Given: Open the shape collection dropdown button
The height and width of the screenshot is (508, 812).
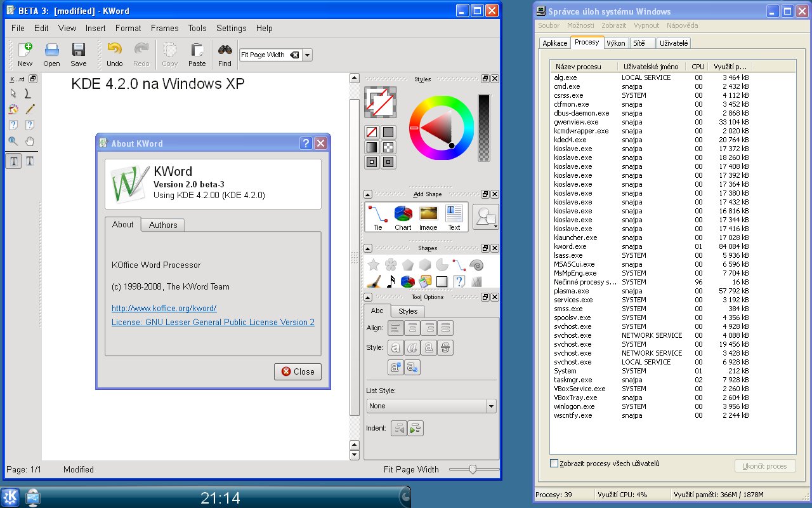Looking at the screenshot, I should coord(486,217).
